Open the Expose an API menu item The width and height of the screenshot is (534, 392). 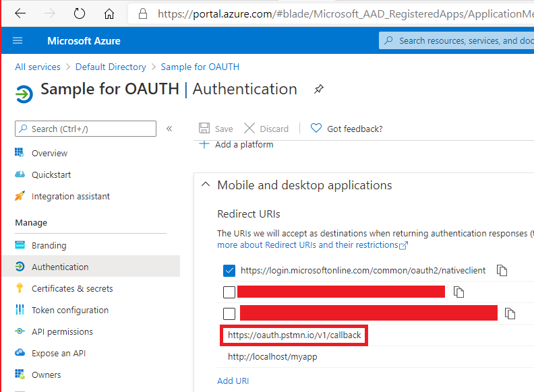coord(58,353)
